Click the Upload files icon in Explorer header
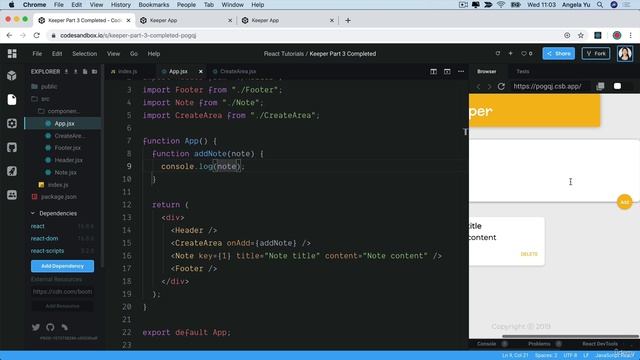The height and width of the screenshot is (360, 640). tap(76, 71)
